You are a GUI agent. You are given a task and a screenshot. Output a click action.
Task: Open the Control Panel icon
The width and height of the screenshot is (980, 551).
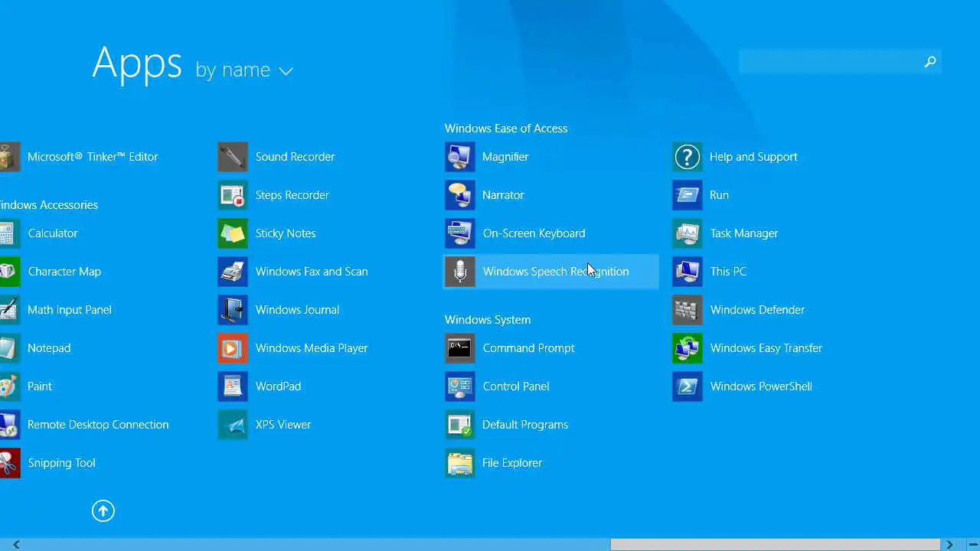tap(460, 386)
